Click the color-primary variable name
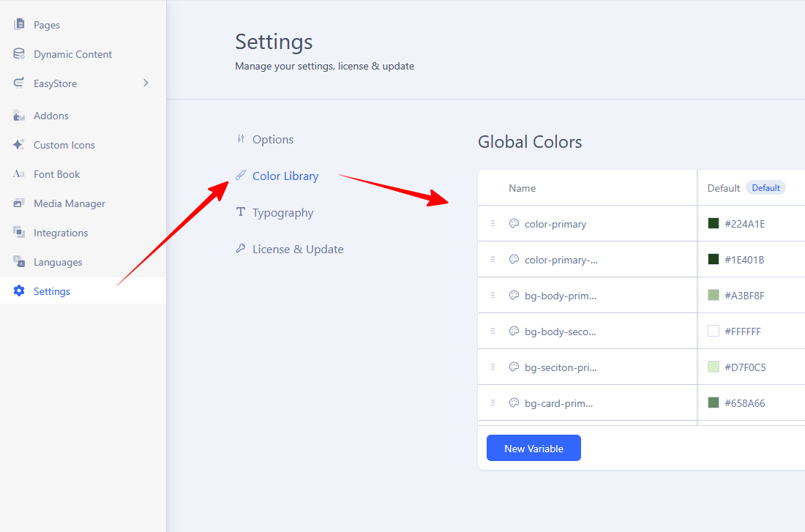This screenshot has height=532, width=805. pos(555,224)
